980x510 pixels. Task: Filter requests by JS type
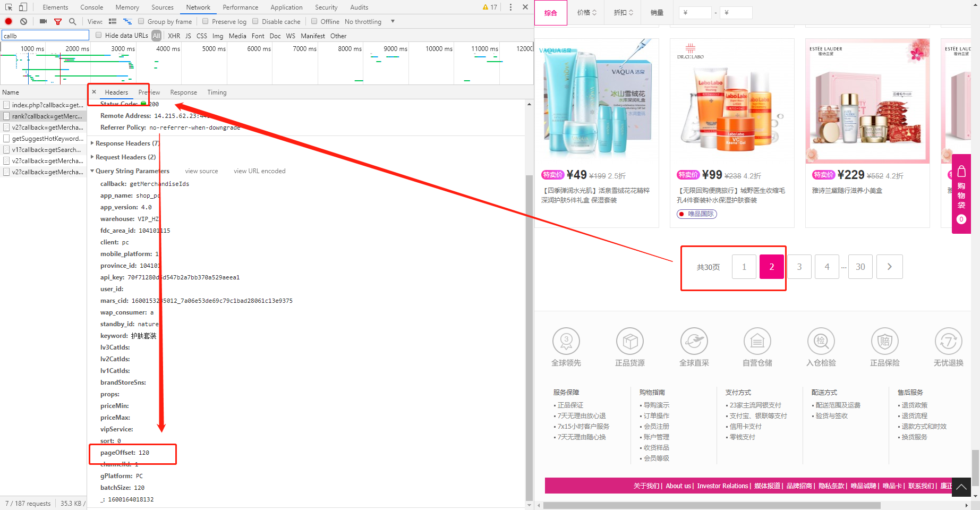click(188, 36)
